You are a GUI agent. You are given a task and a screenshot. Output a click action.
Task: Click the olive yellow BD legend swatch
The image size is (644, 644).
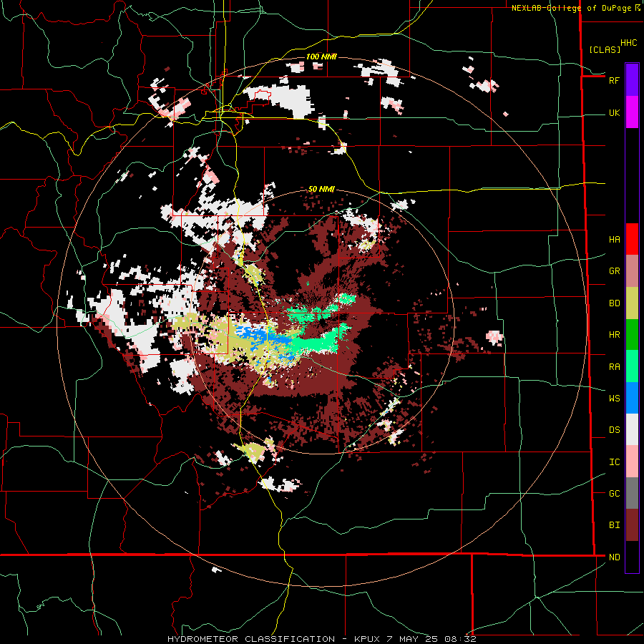point(632,303)
